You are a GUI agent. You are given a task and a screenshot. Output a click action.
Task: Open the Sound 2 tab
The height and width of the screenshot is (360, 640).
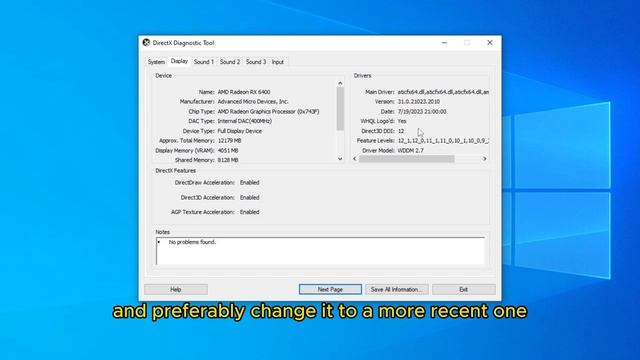tap(230, 62)
